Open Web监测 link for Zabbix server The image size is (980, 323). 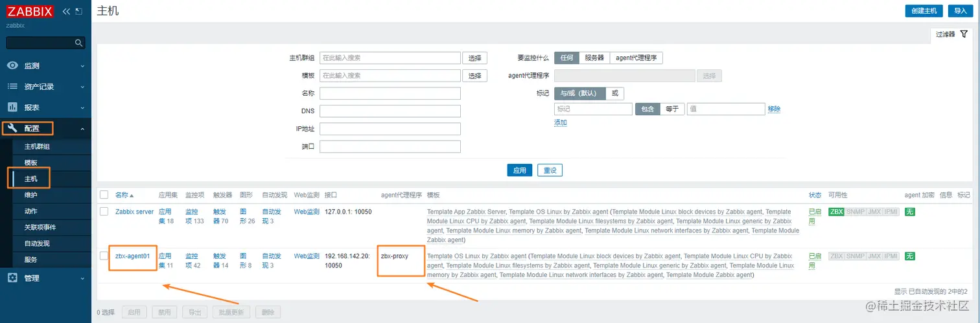[x=307, y=212]
